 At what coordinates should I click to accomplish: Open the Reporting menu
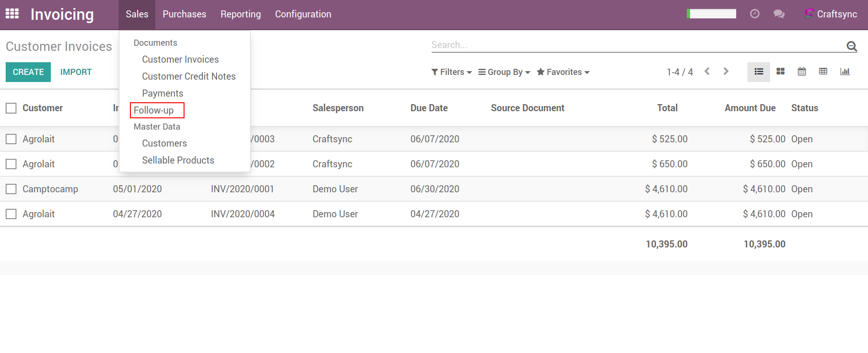pos(241,14)
